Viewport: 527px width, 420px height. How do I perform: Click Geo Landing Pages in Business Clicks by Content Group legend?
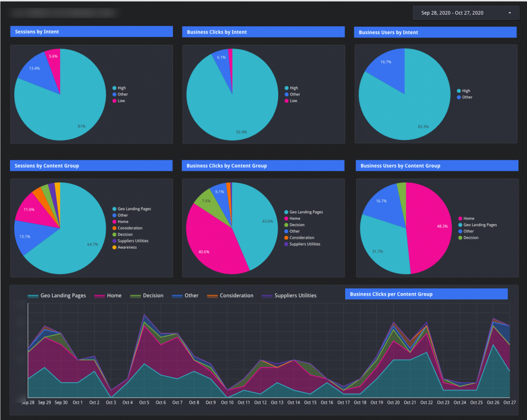[x=304, y=212]
